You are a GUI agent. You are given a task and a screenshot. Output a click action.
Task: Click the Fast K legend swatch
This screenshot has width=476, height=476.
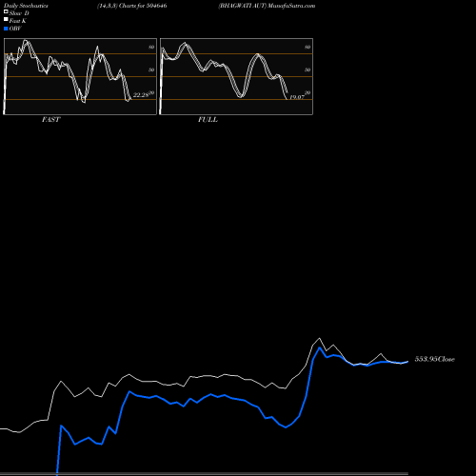(6, 20)
